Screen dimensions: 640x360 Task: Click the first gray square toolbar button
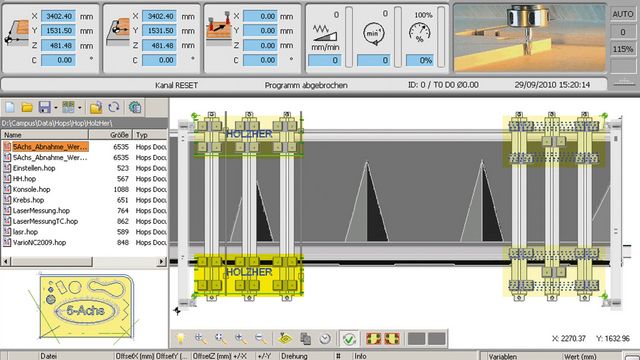[416, 338]
